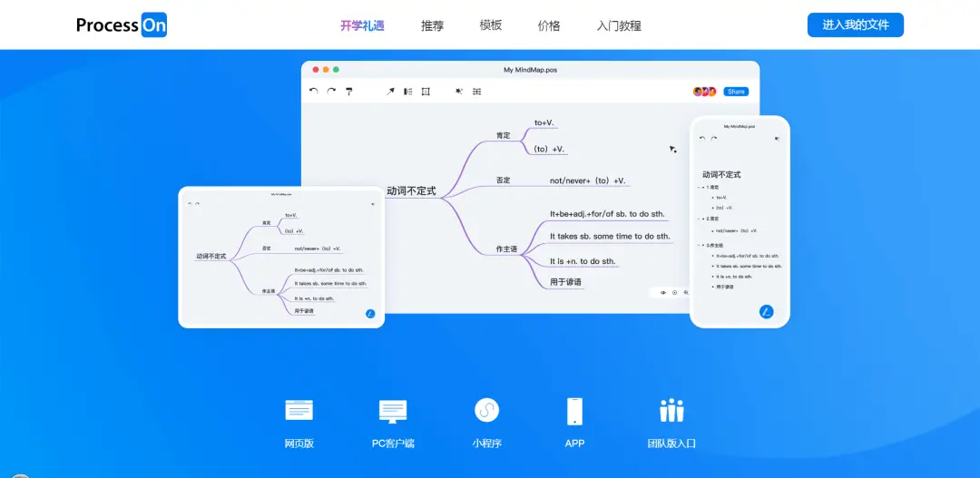The image size is (980, 478).
Task: Click the Share button in the mind map window
Action: tap(736, 92)
